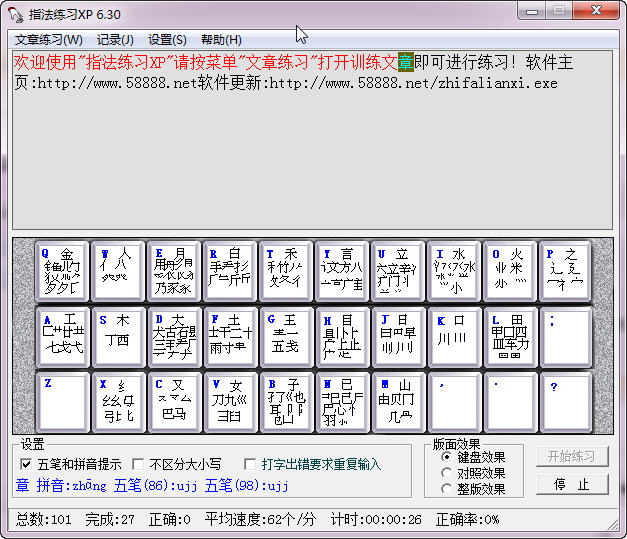Click the 五笔(86):ujj hint text
The width and height of the screenshot is (627, 539).
[156, 485]
